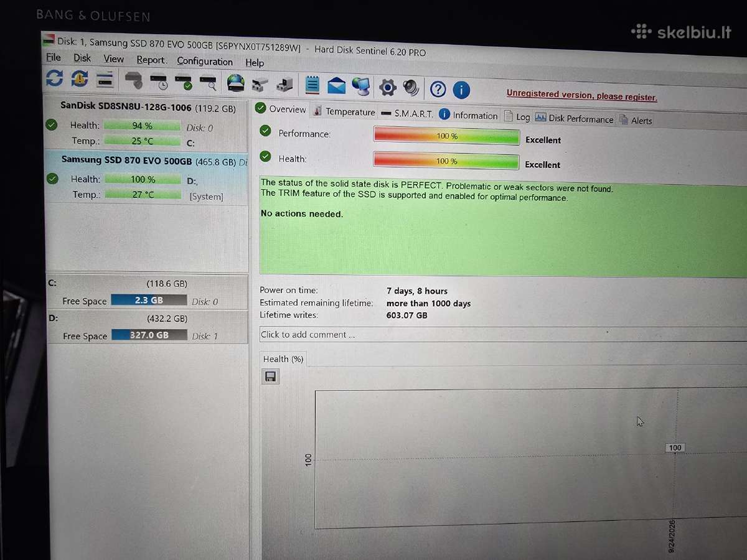Click D: Free Space 327.0 GB bar
The image size is (747, 560).
(x=149, y=335)
